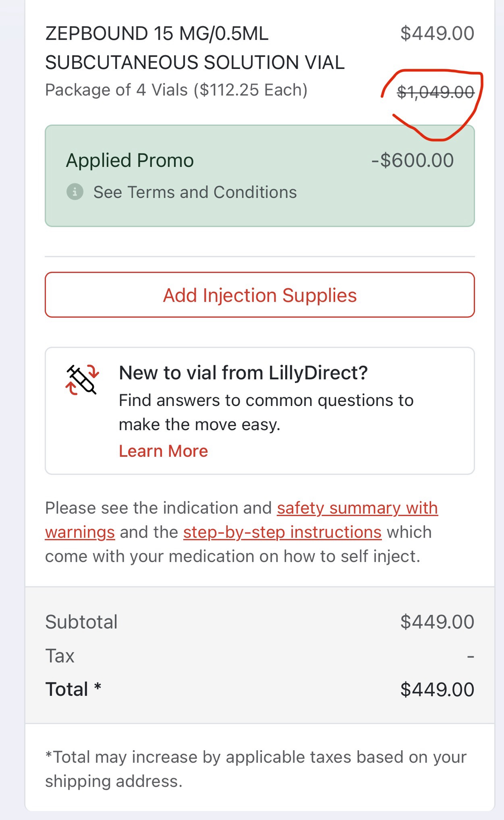Screen dimensions: 504x820
Task: Click the Package of 4 Vials text
Action: click(x=176, y=90)
